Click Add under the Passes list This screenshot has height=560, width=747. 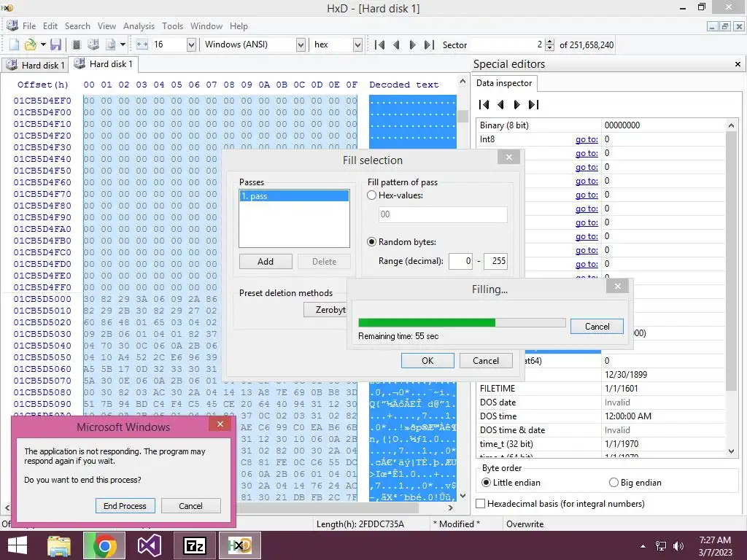[x=266, y=262]
